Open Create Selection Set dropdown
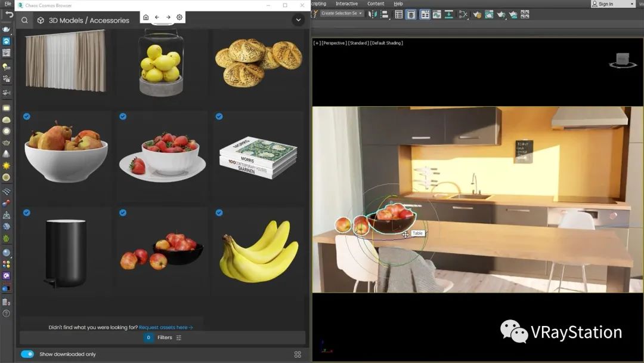 pos(342,13)
